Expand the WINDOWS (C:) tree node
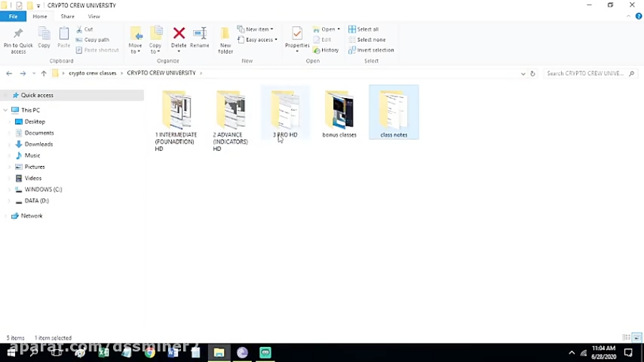Viewport: 644px width, 362px height. tap(9, 190)
